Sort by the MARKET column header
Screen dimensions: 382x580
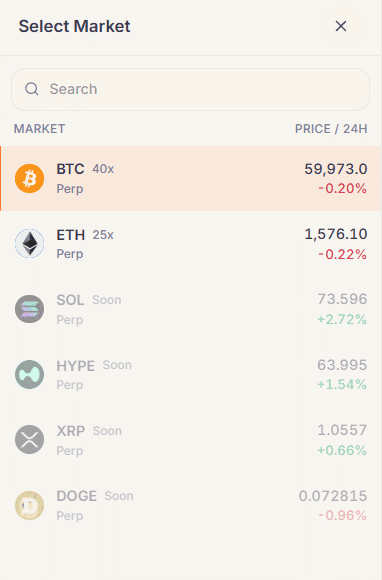coord(40,129)
